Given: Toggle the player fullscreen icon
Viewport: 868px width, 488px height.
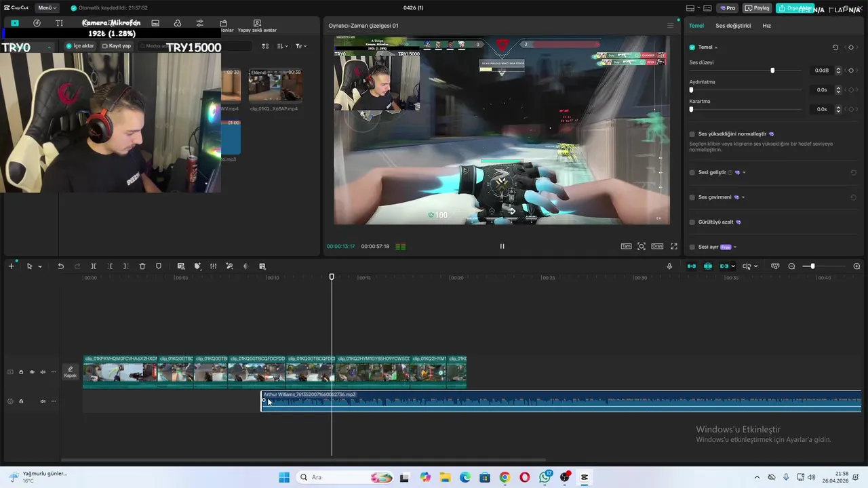Looking at the screenshot, I should [x=674, y=246].
